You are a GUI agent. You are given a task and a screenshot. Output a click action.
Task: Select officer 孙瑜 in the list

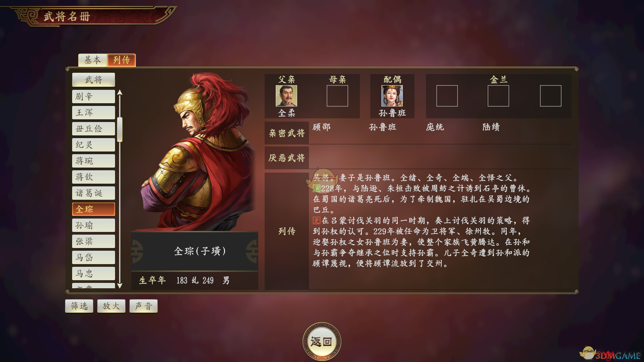[x=94, y=225]
